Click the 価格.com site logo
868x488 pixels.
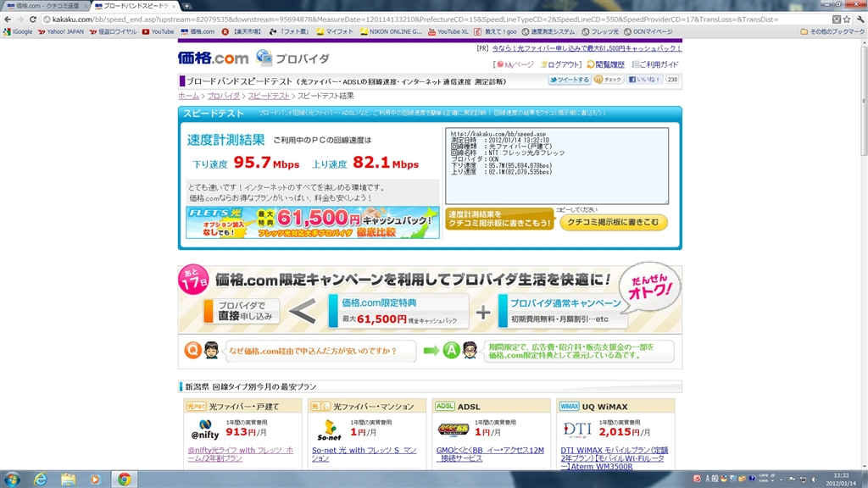pos(213,58)
